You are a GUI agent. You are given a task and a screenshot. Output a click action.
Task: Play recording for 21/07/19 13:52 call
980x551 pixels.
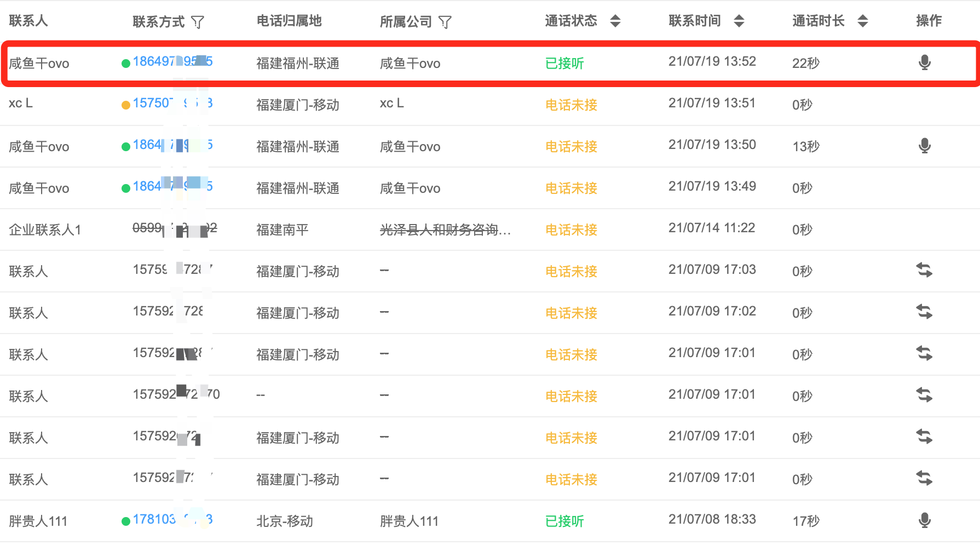point(924,62)
